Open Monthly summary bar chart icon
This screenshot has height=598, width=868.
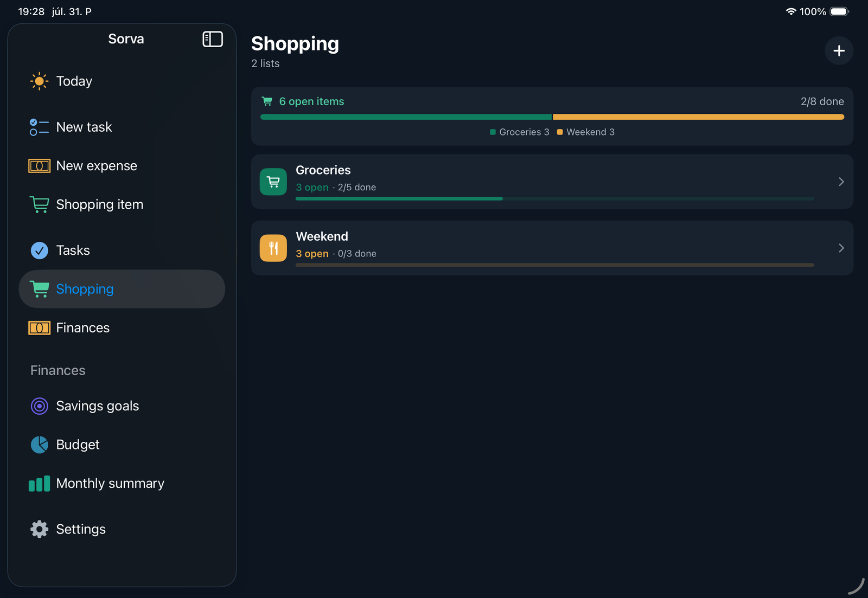click(39, 484)
